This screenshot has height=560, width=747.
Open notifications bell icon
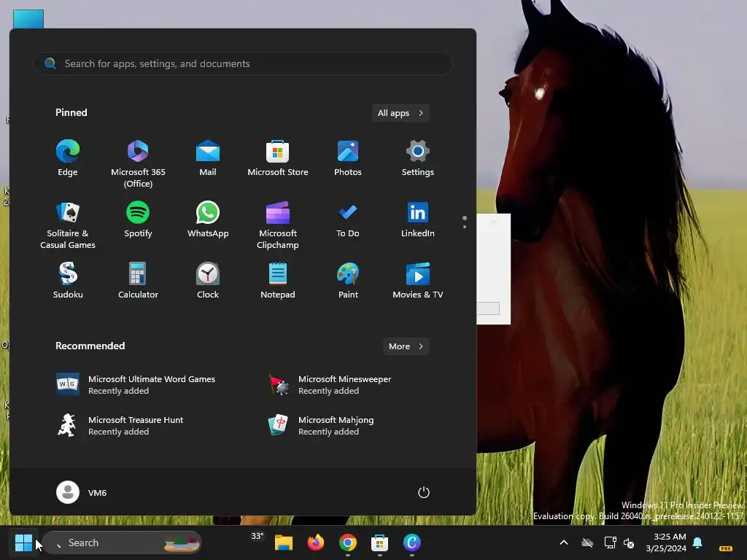tap(697, 542)
